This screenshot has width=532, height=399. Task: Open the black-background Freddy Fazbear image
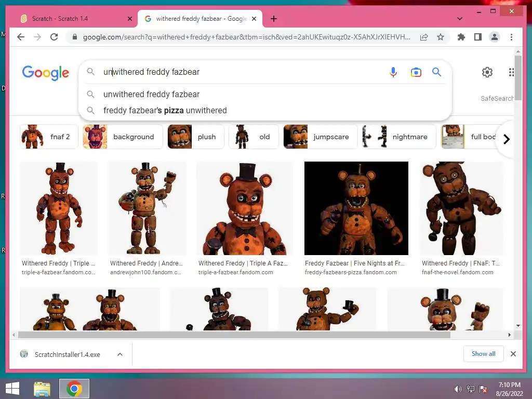(x=356, y=208)
